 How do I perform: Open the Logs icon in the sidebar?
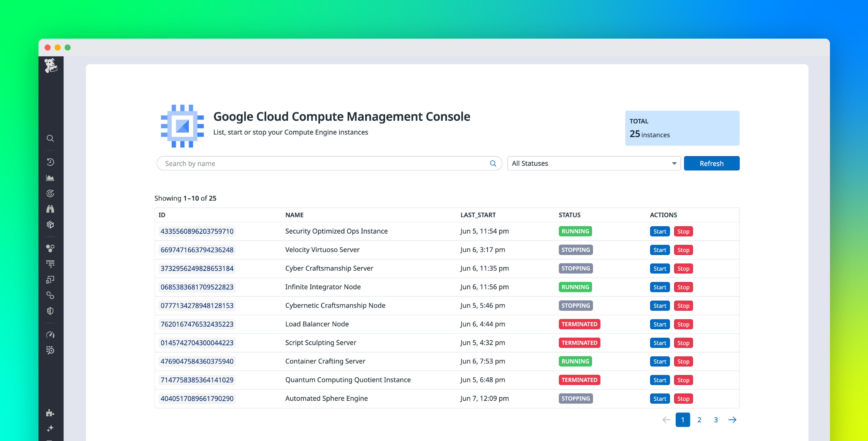pyautogui.click(x=50, y=264)
